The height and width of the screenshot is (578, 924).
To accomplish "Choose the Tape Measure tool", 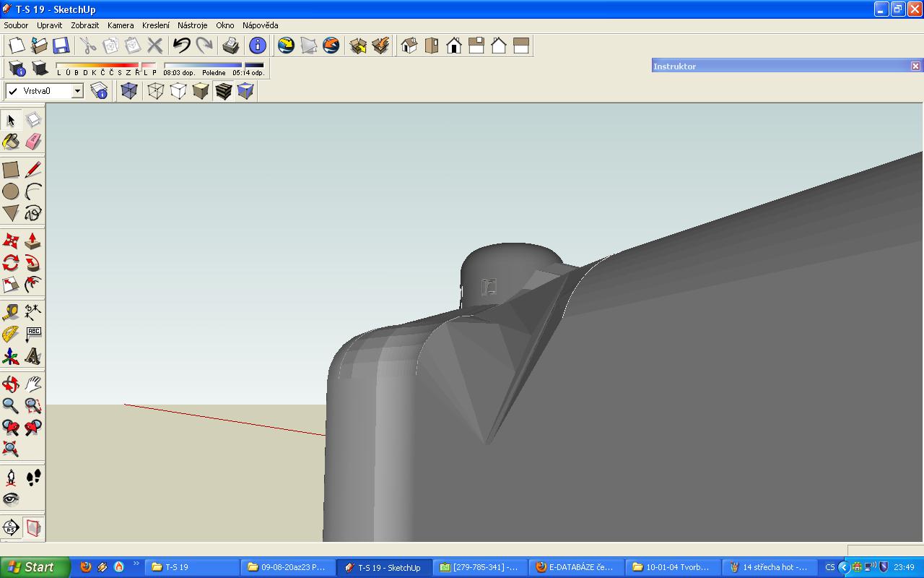I will [11, 312].
